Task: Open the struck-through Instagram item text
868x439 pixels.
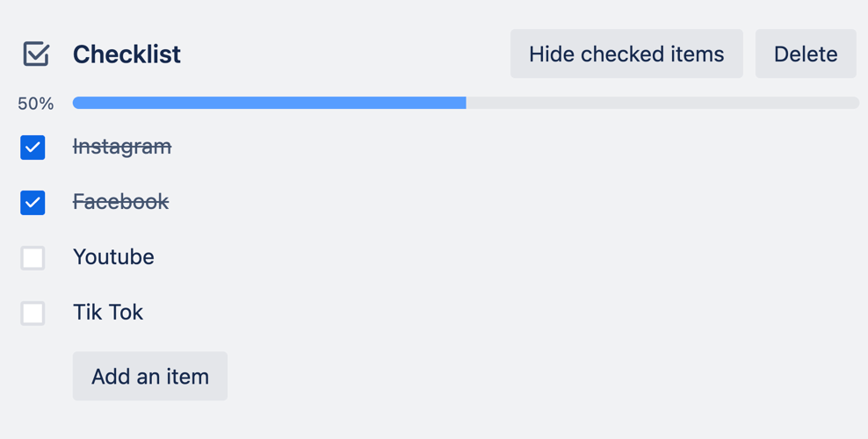Action: click(122, 147)
